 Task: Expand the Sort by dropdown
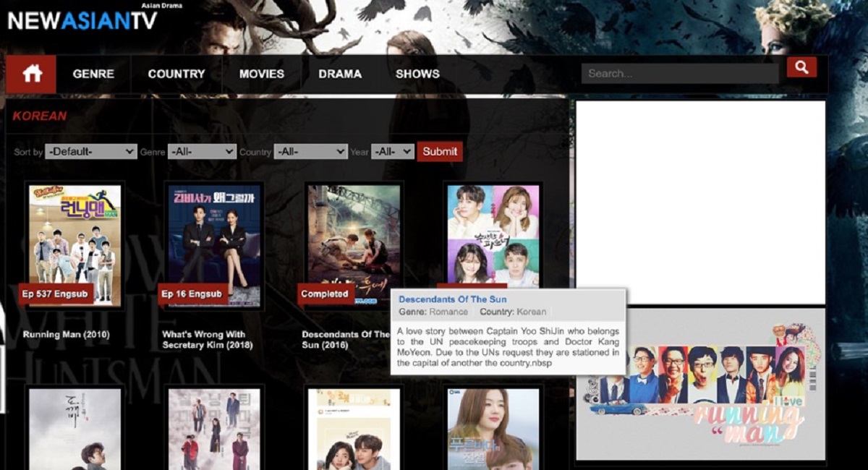point(91,152)
